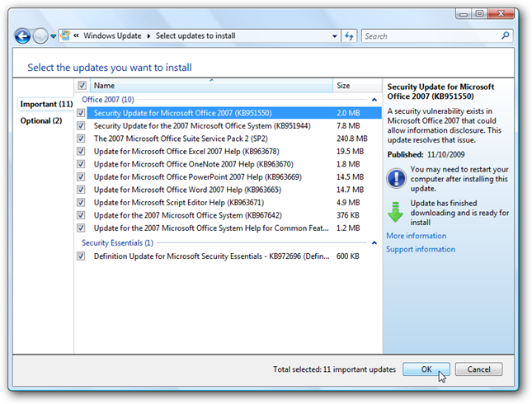Screen dimensions: 532x404
Task: Uncheck Security Essentials Definition Update checkbox
Action: click(x=81, y=256)
